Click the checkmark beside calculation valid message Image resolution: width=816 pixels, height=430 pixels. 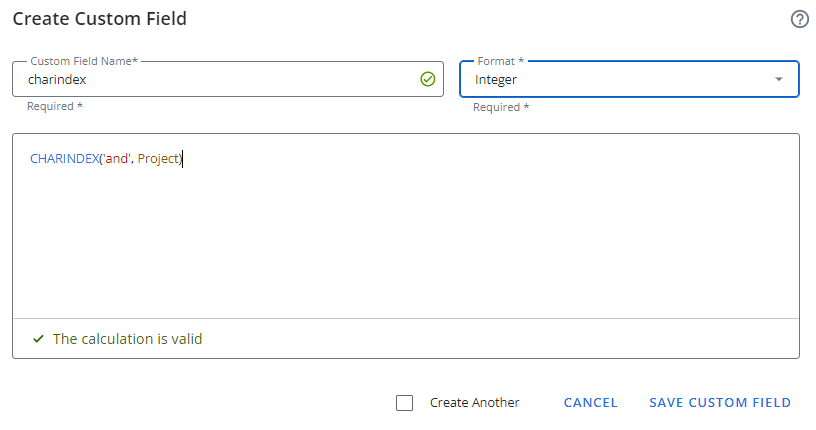(x=38, y=339)
